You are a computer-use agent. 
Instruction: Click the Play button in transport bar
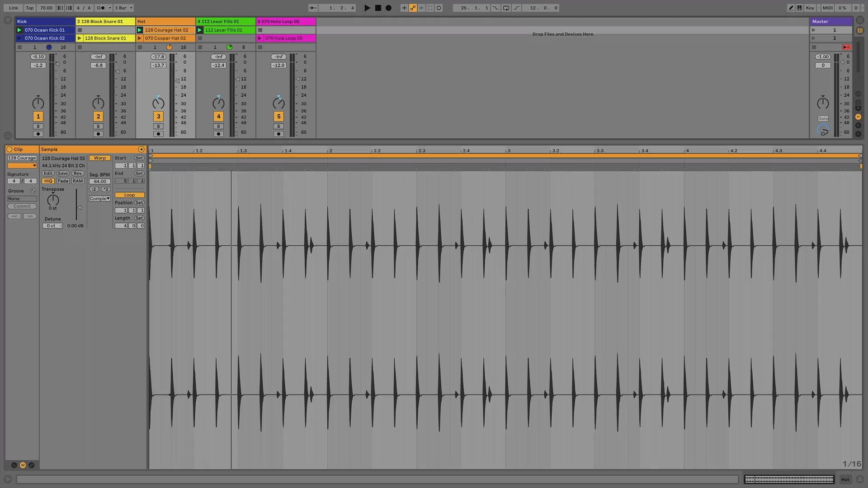click(367, 8)
